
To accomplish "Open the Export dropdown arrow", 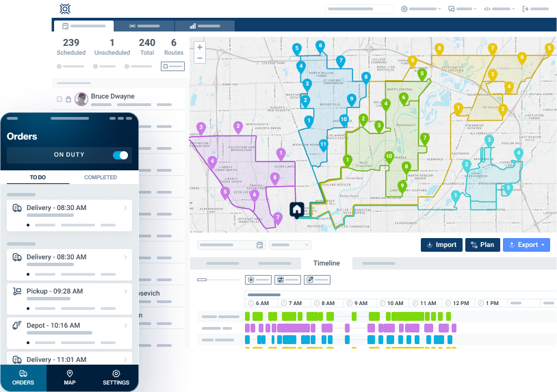I will 543,245.
